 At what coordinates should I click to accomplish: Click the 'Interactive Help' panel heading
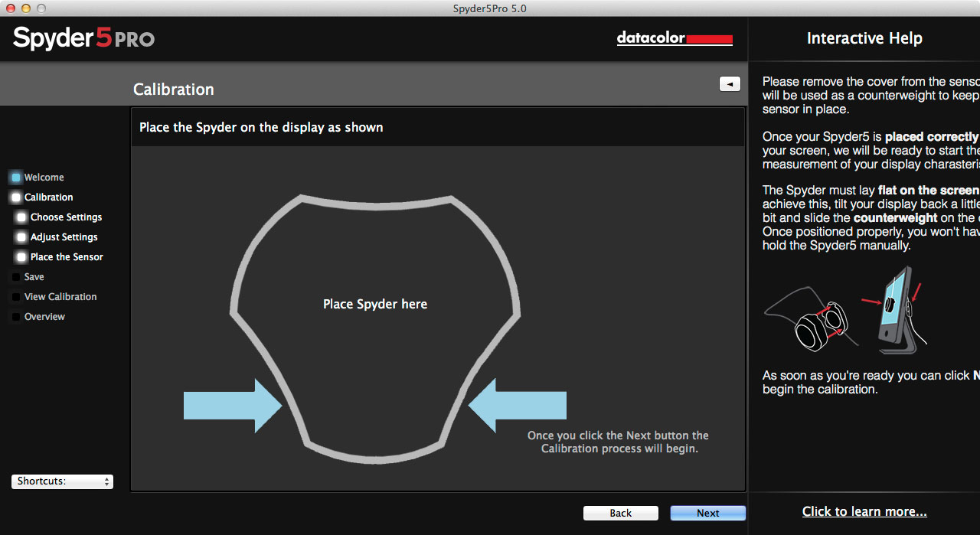[x=864, y=38]
